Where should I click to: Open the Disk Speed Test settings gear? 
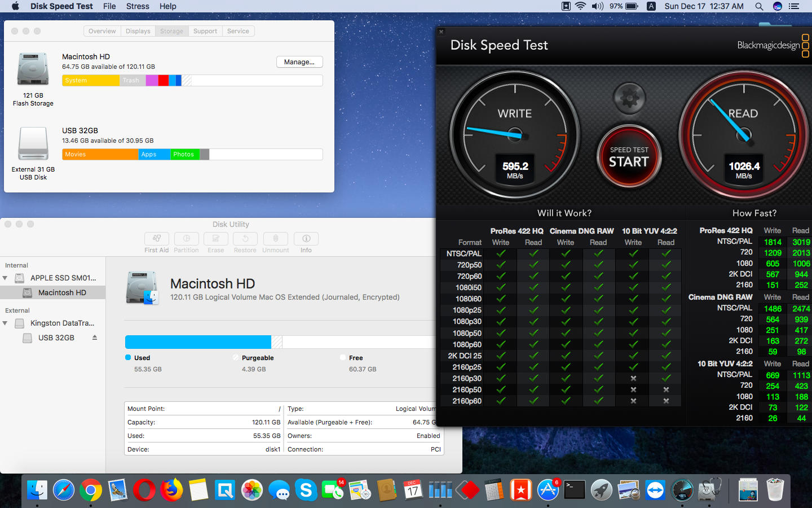tap(629, 98)
